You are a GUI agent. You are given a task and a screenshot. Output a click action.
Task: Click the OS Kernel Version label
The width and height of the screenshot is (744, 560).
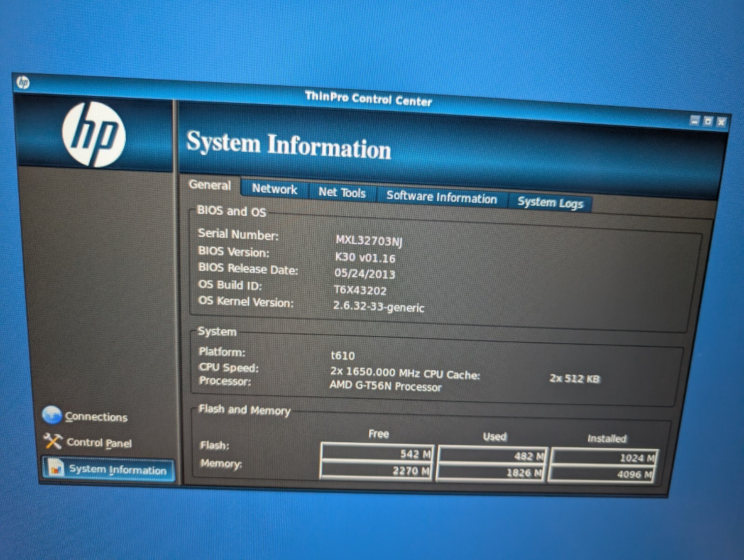(246, 301)
